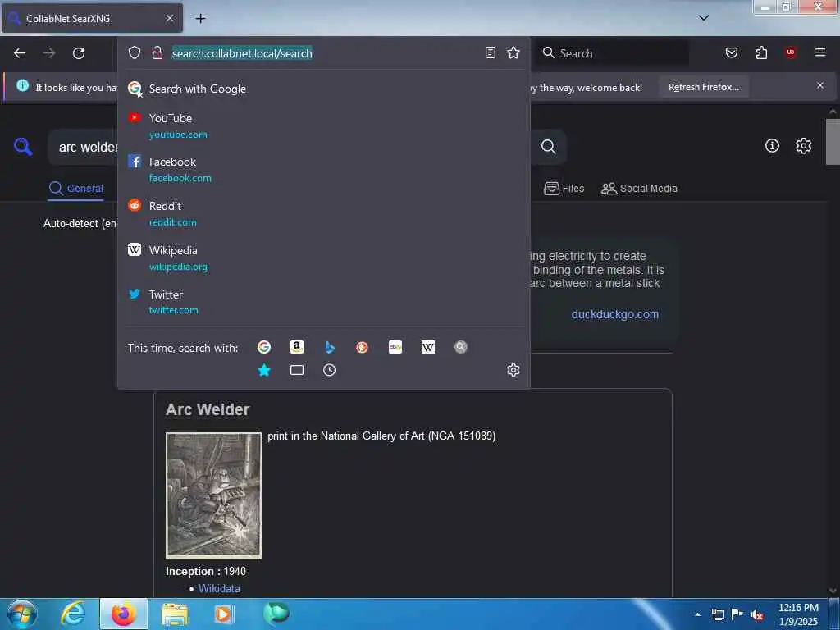The width and height of the screenshot is (840, 630).
Task: Choose YouTube suggestion in address dropdown
Action: [323, 126]
